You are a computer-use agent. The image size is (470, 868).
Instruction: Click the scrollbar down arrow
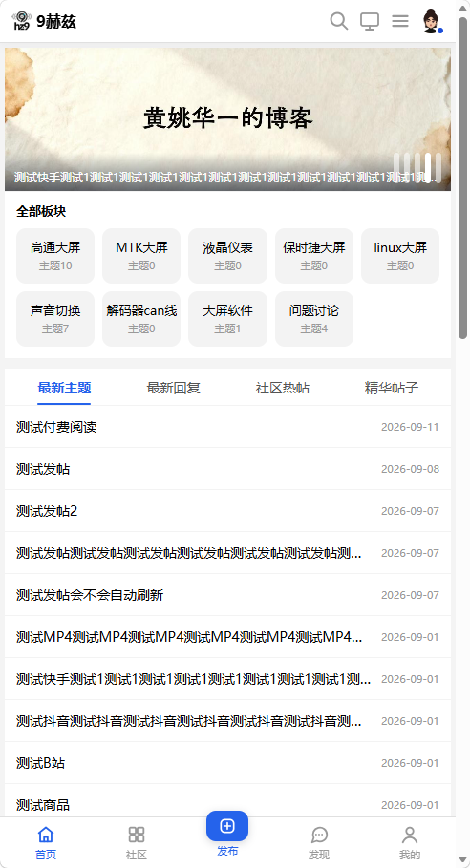point(462,860)
